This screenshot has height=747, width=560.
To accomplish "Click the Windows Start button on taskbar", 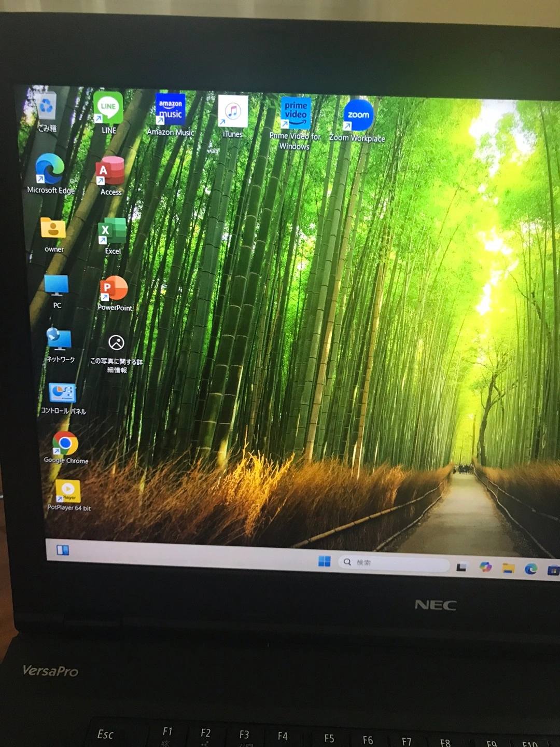I will point(325,561).
